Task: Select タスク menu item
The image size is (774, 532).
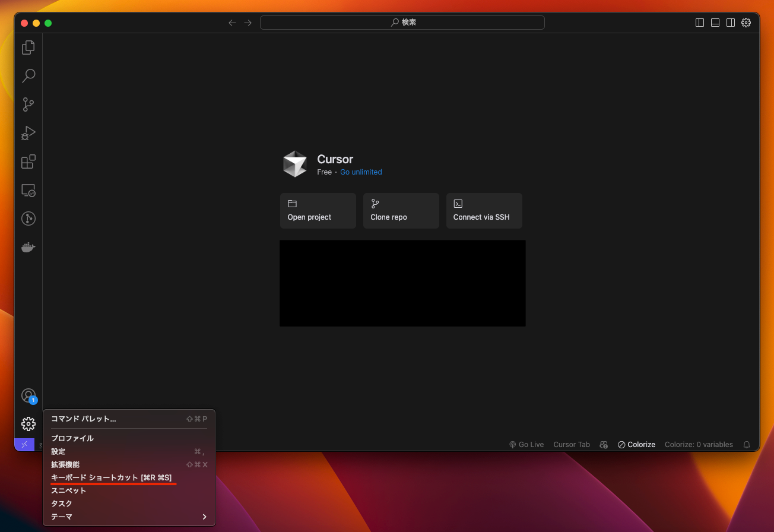Action: coord(129,503)
